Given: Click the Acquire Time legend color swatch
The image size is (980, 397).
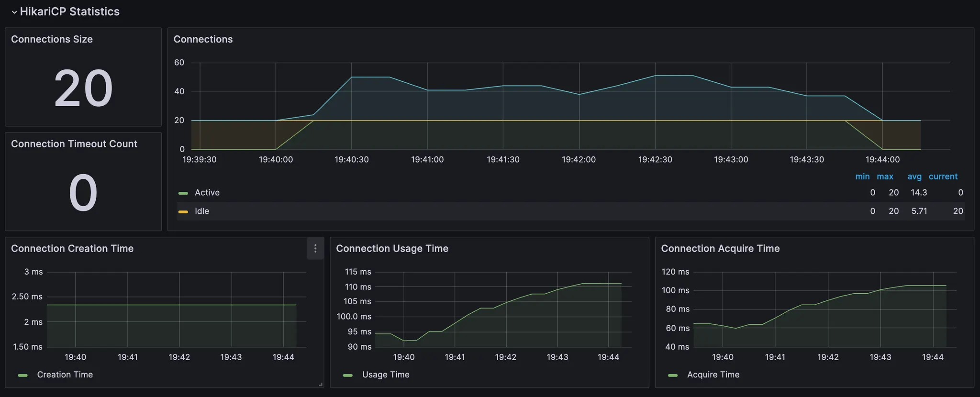Looking at the screenshot, I should (673, 375).
